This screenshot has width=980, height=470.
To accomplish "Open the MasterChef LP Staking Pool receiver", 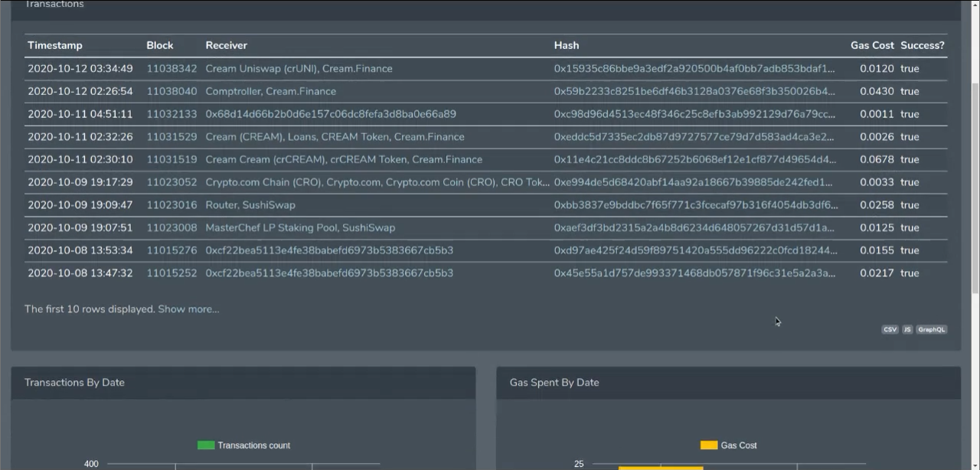I will pyautogui.click(x=299, y=227).
